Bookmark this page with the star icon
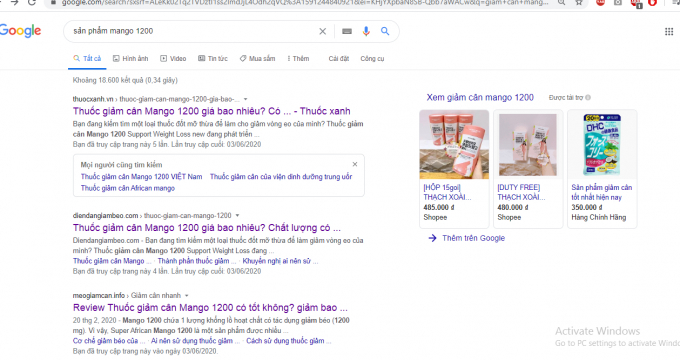 (x=579, y=3)
